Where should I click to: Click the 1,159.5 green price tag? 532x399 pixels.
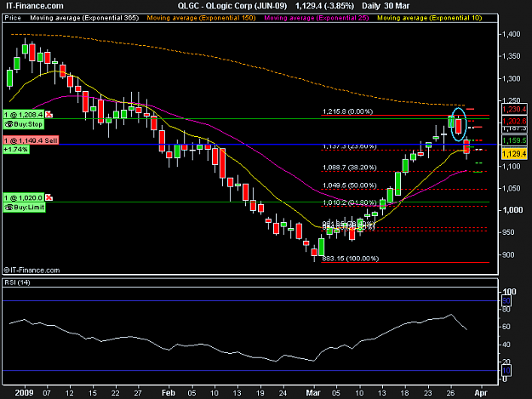514,140
